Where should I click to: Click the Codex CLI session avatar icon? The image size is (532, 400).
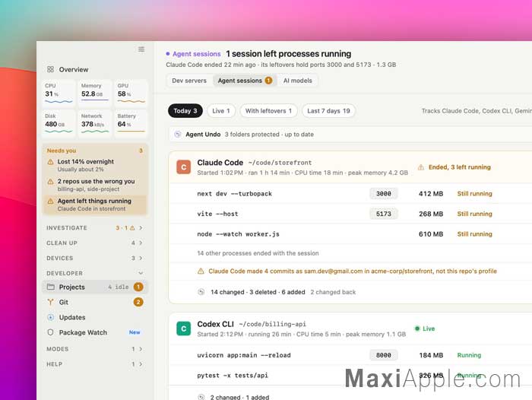click(184, 329)
